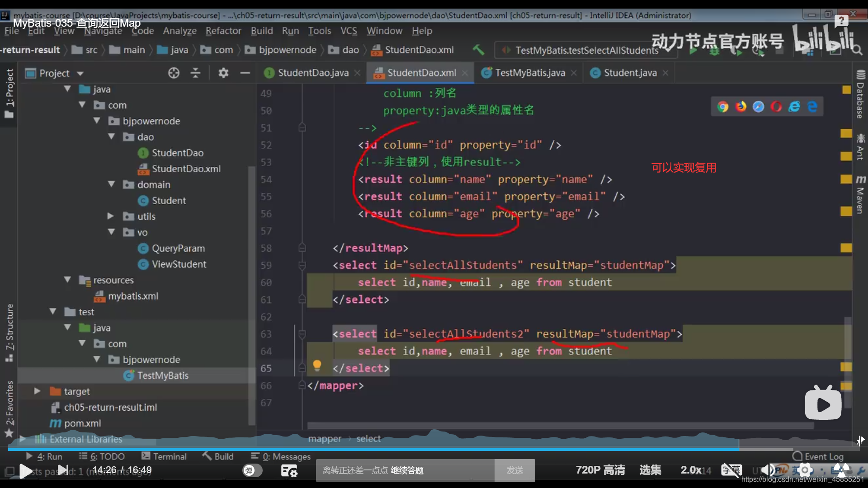This screenshot has width=868, height=488.
Task: Open the Event Log
Action: (x=818, y=456)
